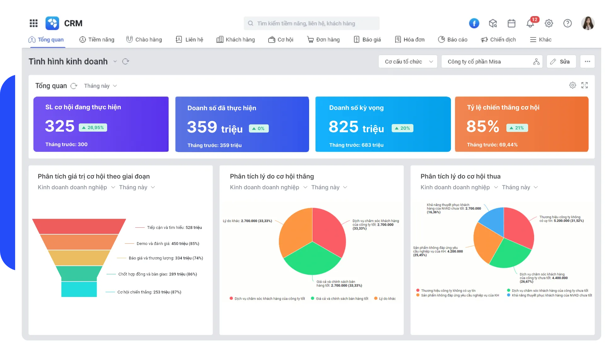Expand Tổng quan panel to fullscreen
The width and height of the screenshot is (605, 364).
pyautogui.click(x=585, y=85)
